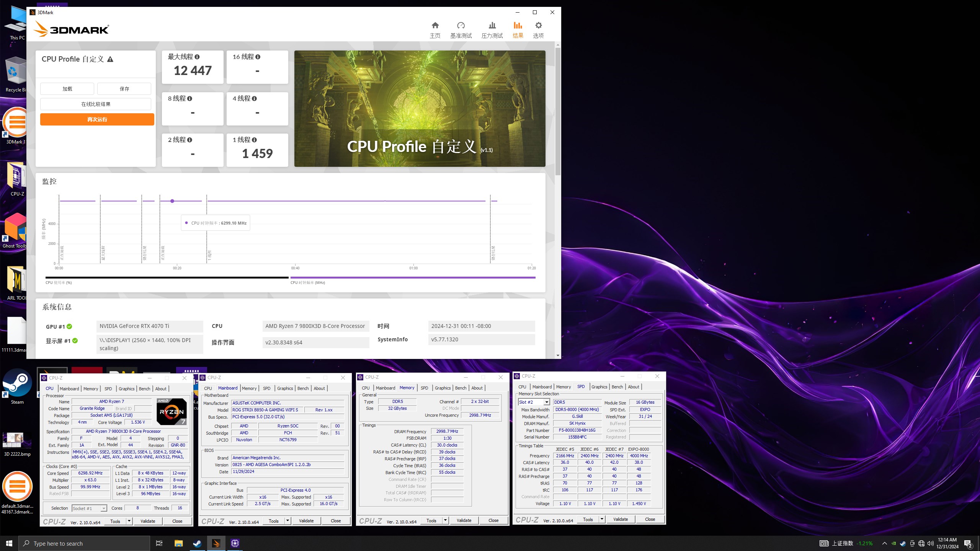Click info icon next to 16 线程
This screenshot has height=551, width=980.
[x=258, y=57]
